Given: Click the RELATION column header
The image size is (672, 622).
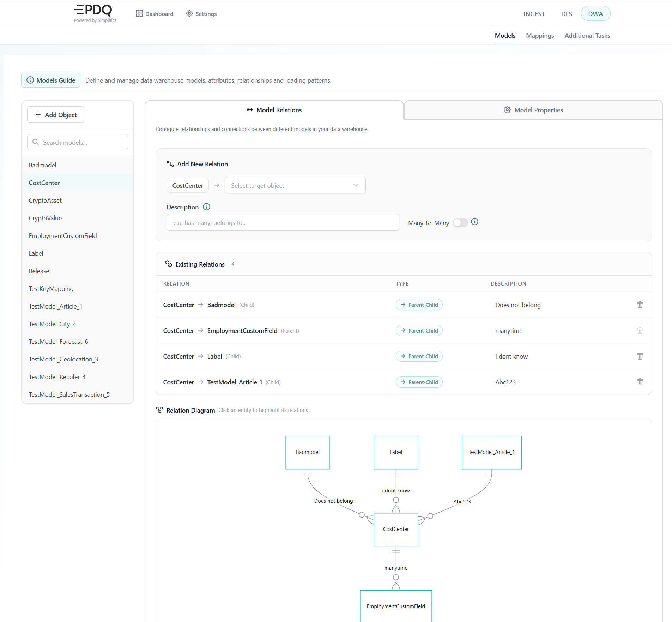Looking at the screenshot, I should click(176, 284).
